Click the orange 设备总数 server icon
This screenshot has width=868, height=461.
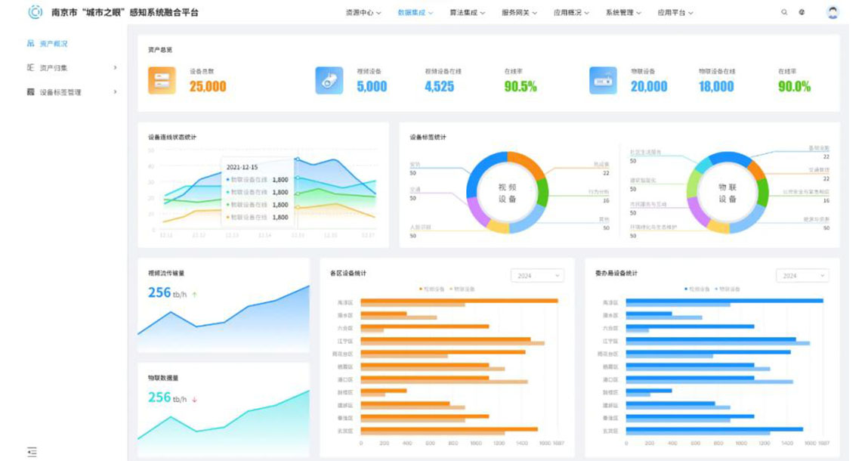tap(162, 80)
